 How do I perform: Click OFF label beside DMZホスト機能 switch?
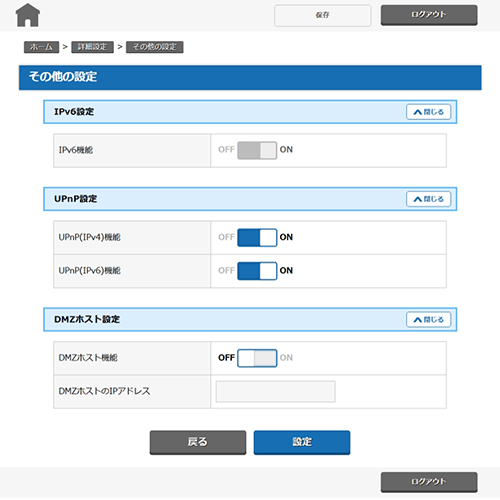(226, 358)
